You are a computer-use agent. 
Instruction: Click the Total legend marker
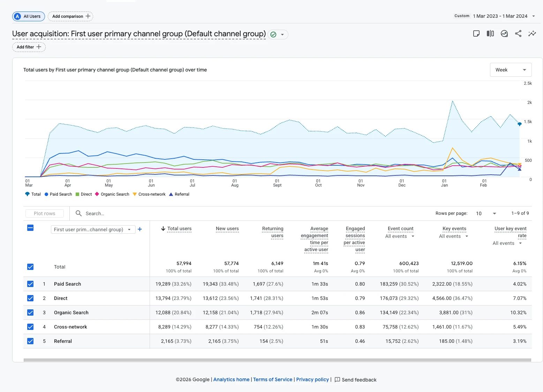click(x=27, y=194)
